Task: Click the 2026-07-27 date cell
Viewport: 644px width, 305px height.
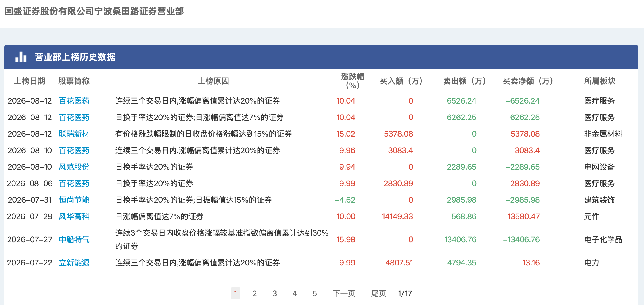Action: coord(30,239)
